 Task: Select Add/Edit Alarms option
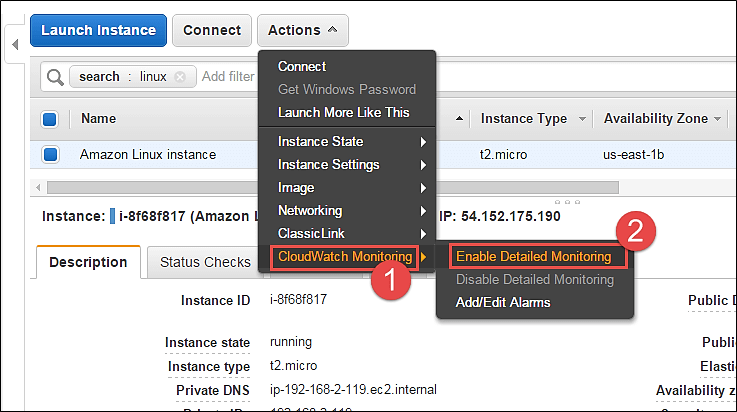coord(502,302)
